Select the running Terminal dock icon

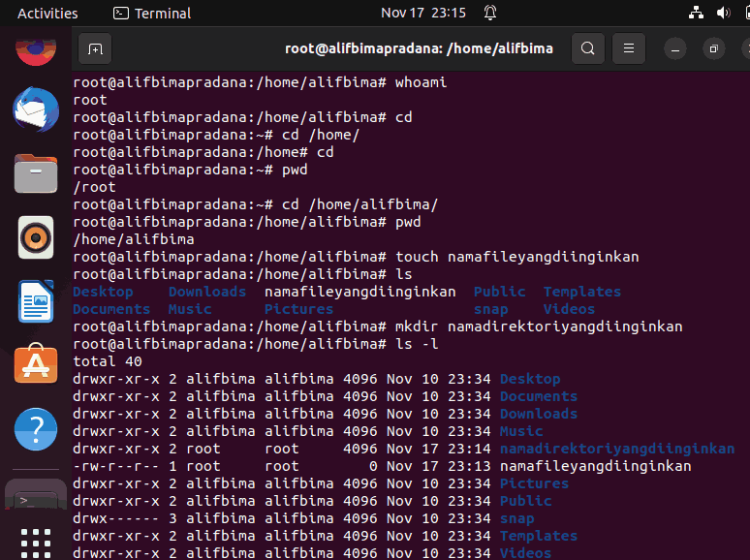[36, 494]
